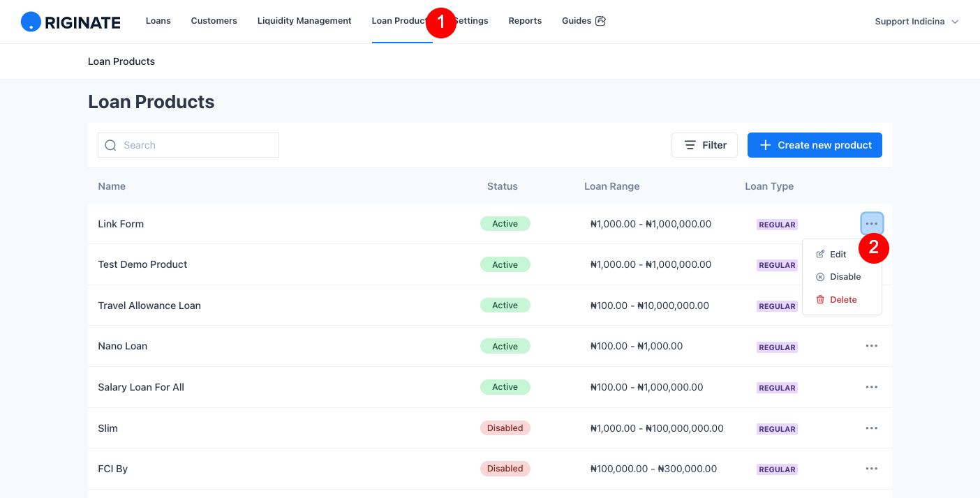Click the red trash Delete icon
This screenshot has width=980, height=498.
(820, 300)
